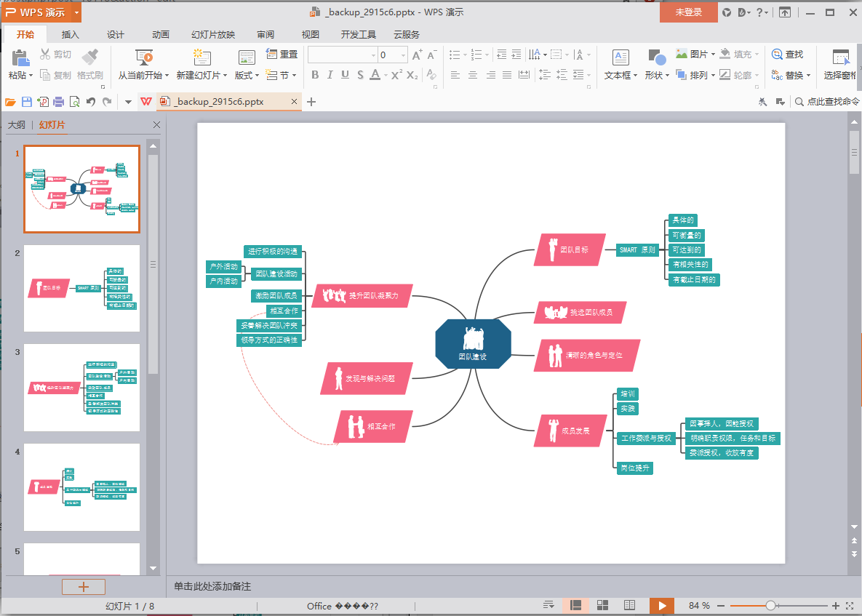Select slide 3 thumbnail
The image size is (862, 616).
[x=82, y=388]
